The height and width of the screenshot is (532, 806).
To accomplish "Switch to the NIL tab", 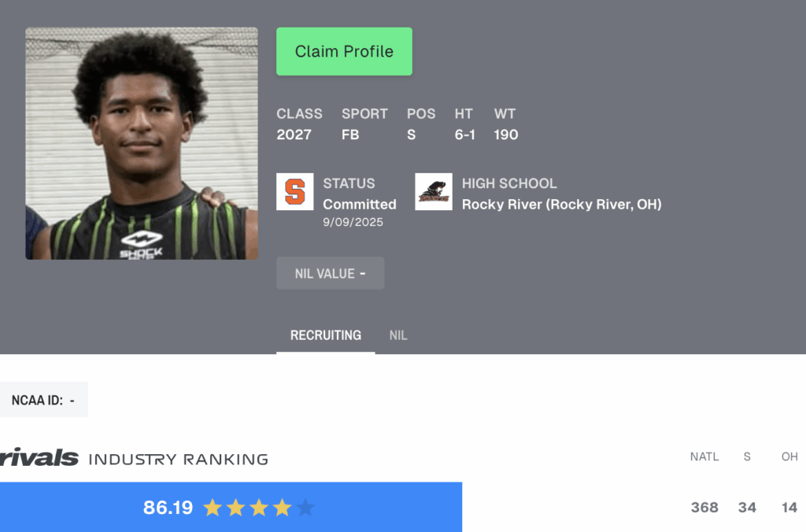I will tap(398, 336).
